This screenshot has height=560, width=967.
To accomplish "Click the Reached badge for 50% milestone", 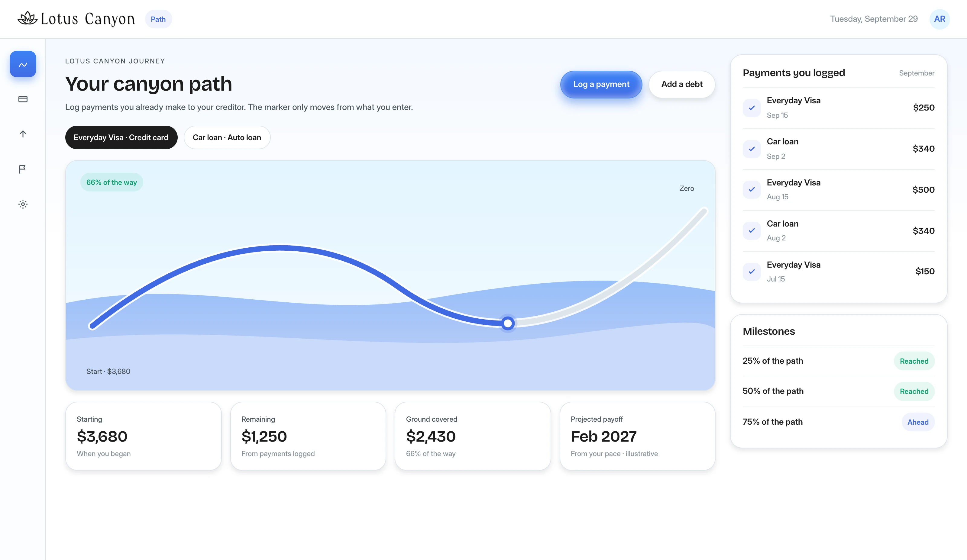I will [x=914, y=391].
